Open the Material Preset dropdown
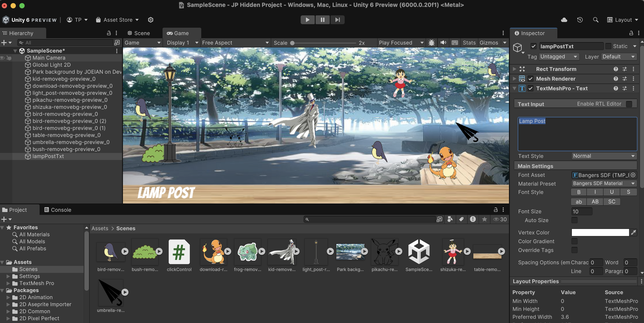This screenshot has height=323, width=644. pyautogui.click(x=604, y=183)
